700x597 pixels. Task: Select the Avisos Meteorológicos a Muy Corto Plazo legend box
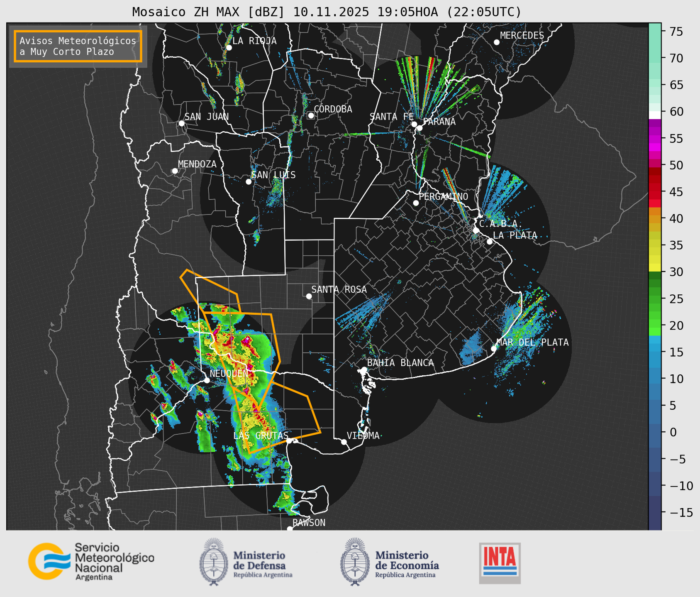point(78,46)
